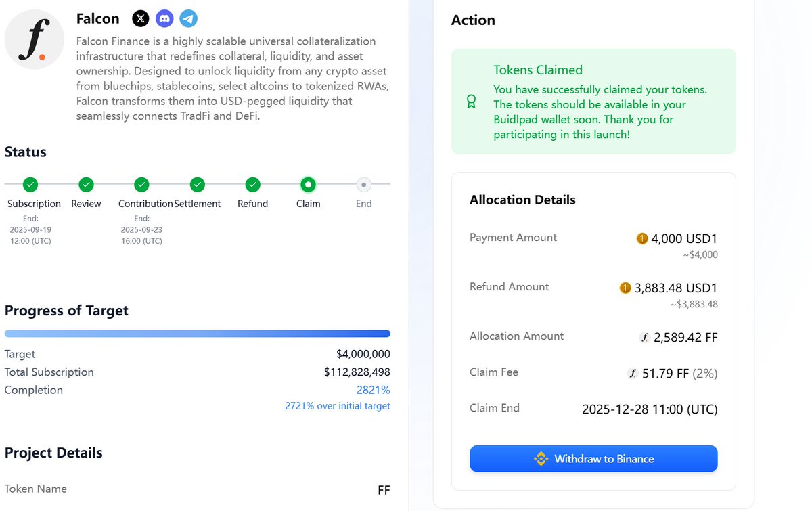Click the ~$4,000 payment fiat estimate
This screenshot has height=511, width=812.
pos(700,255)
